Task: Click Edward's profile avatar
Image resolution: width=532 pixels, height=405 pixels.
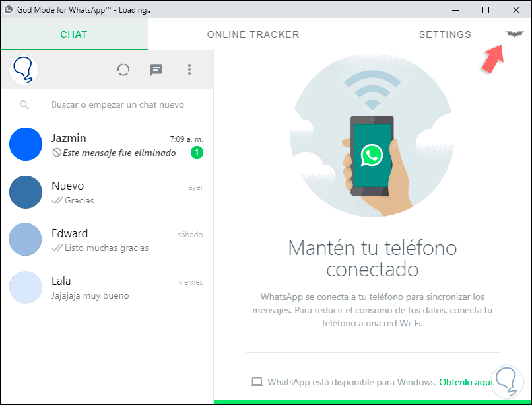Action: 25,239
